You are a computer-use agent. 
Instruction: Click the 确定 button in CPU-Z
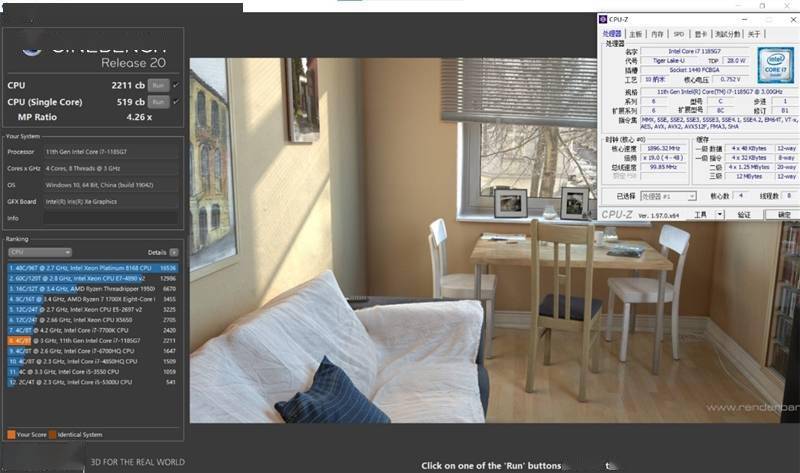[784, 215]
